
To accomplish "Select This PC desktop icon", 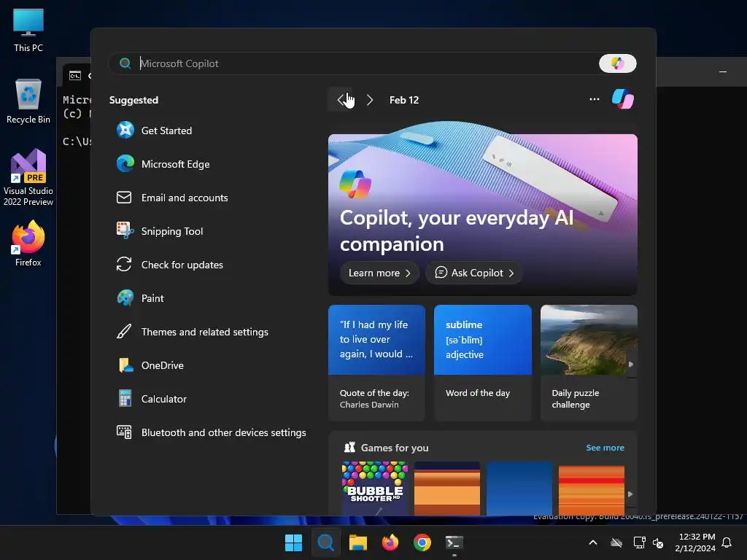I will [28, 31].
